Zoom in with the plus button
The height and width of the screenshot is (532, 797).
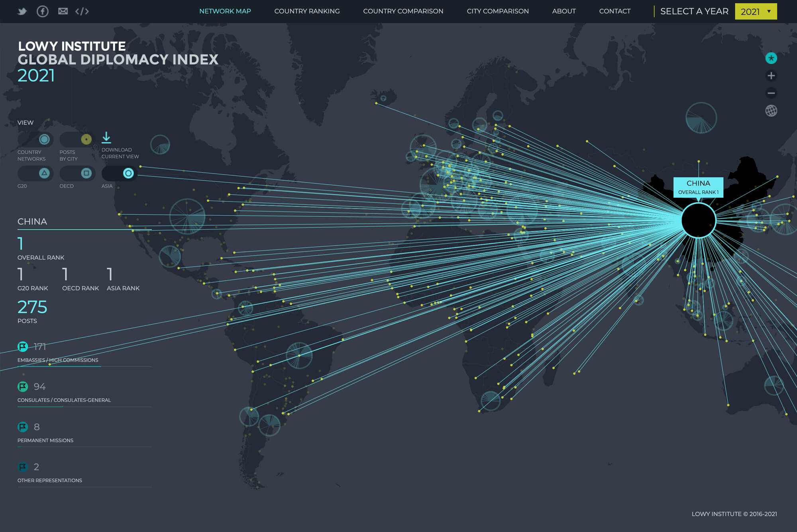(771, 76)
